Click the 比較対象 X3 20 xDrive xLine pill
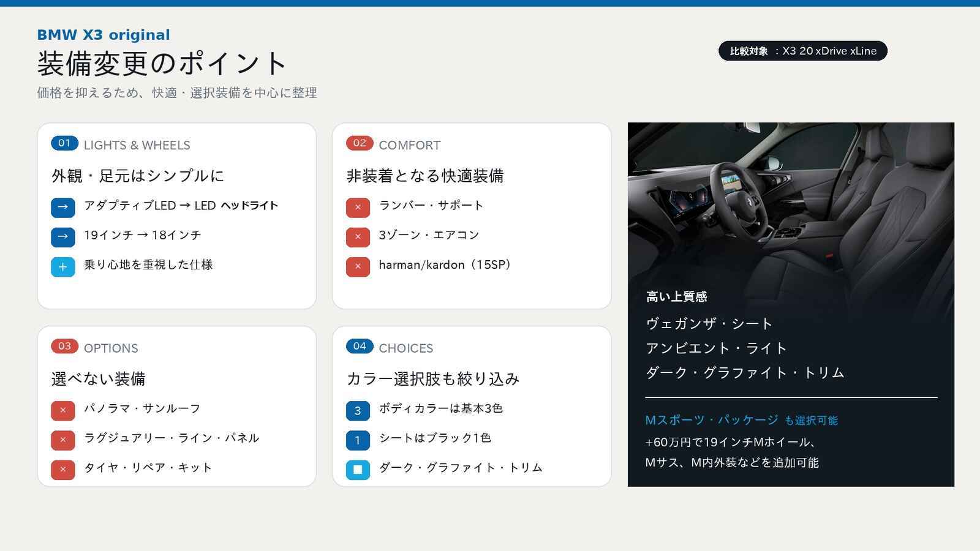The height and width of the screenshot is (551, 980). click(x=803, y=51)
